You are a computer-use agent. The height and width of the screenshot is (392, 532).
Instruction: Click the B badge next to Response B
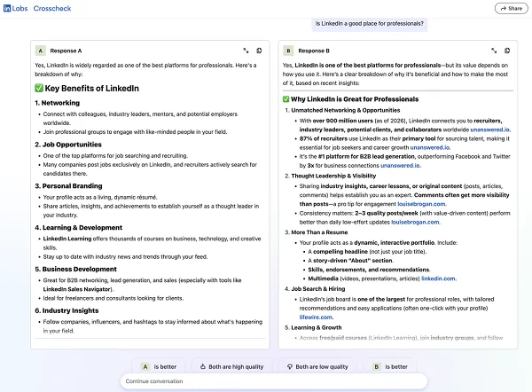[x=288, y=51]
